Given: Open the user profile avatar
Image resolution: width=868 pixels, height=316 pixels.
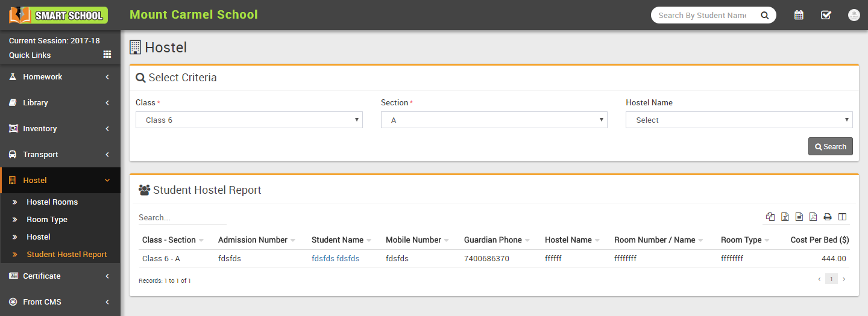Looking at the screenshot, I should (854, 15).
